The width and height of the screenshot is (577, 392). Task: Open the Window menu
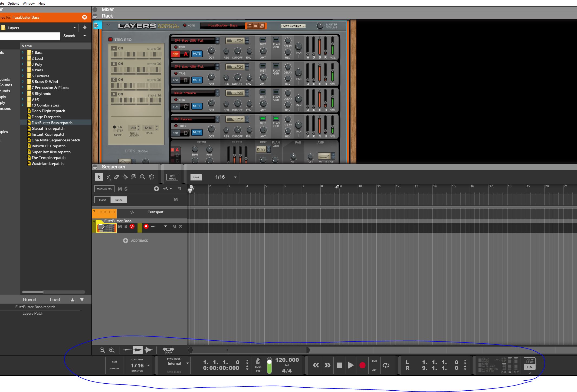(x=29, y=3)
